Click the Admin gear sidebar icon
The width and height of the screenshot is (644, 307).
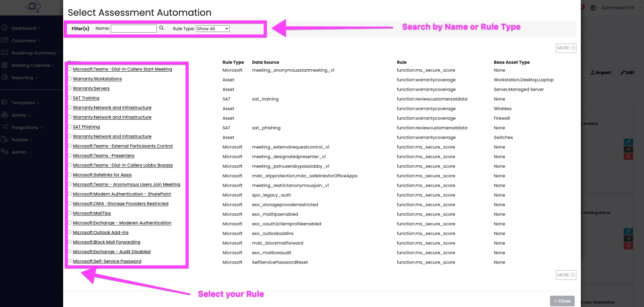[x=5, y=152]
